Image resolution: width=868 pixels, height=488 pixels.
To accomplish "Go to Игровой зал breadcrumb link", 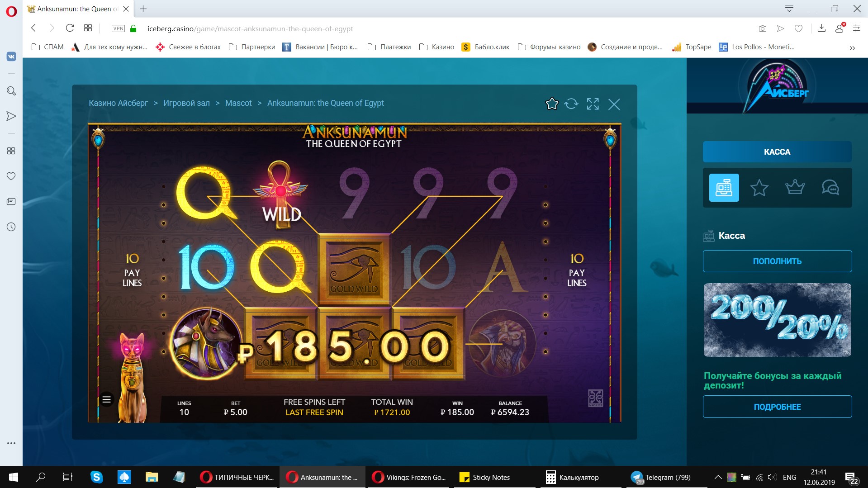I will click(186, 103).
